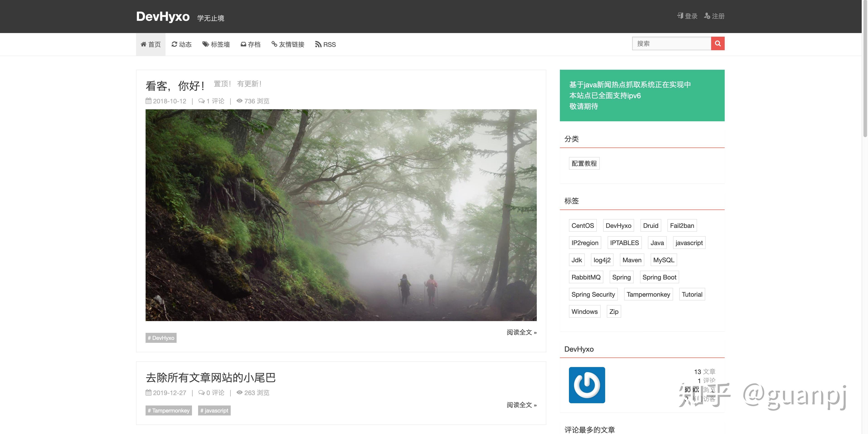The width and height of the screenshot is (868, 434).
Task: Open the 动态 refresh menu item
Action: coord(181,44)
